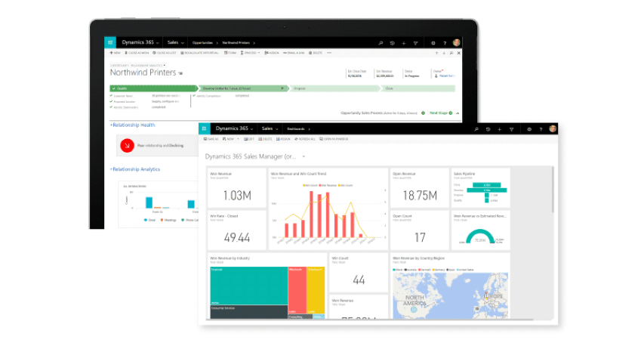Screen dimensions: 644x340
Task: Open recent items clock icon in Northwind Printers window
Action: tap(393, 43)
